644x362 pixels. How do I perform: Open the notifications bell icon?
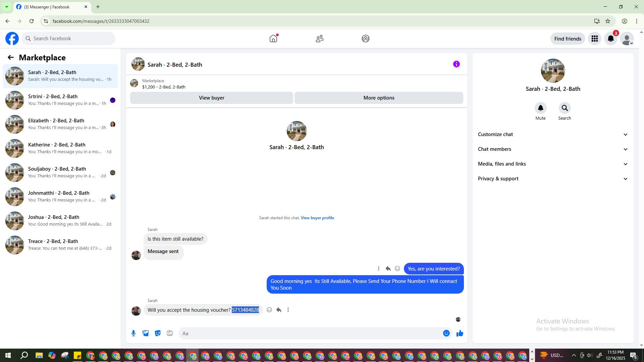tap(611, 39)
